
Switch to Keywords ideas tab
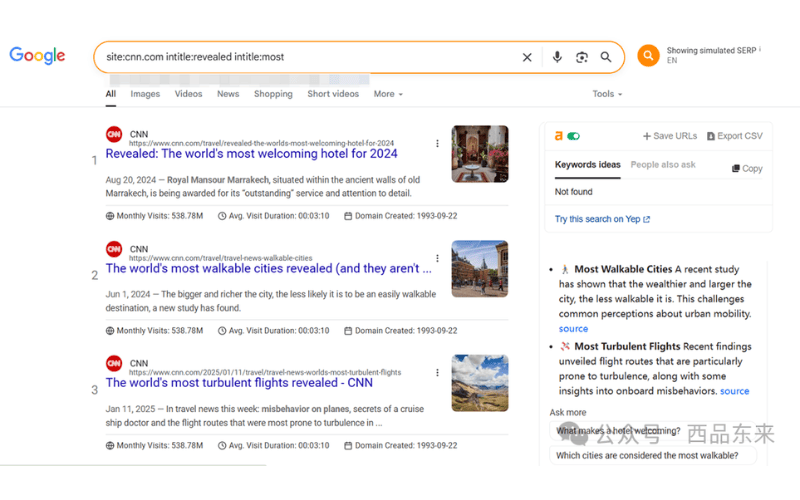(x=588, y=165)
